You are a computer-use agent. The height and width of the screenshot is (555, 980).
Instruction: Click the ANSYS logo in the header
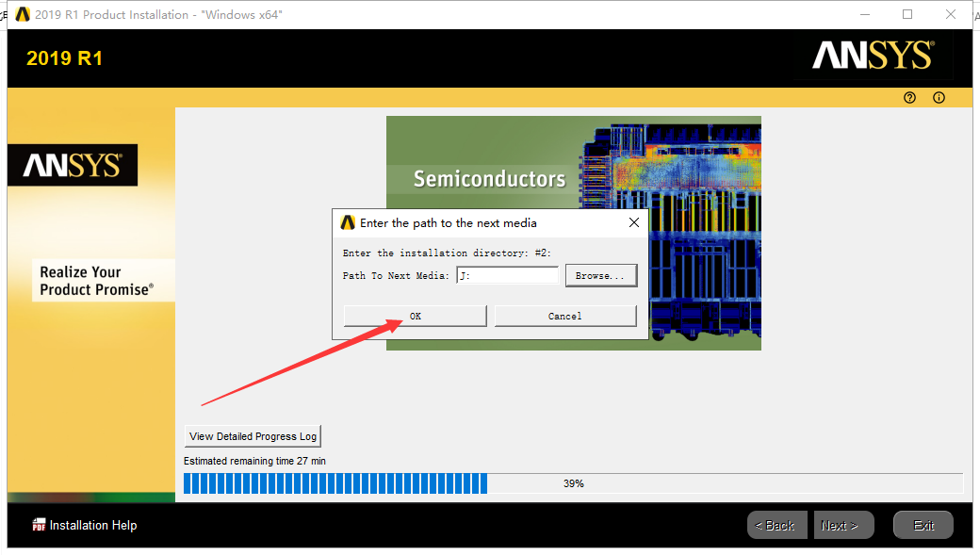pos(874,56)
